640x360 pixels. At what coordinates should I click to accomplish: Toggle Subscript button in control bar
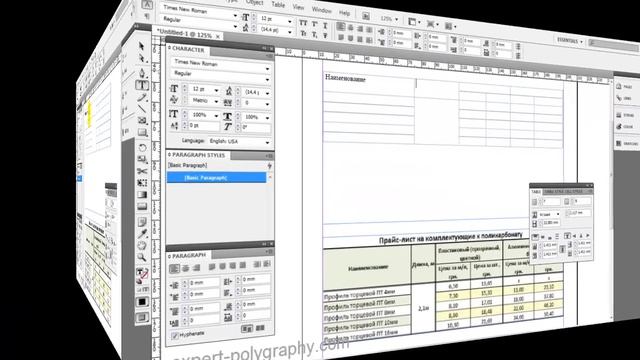315,35
